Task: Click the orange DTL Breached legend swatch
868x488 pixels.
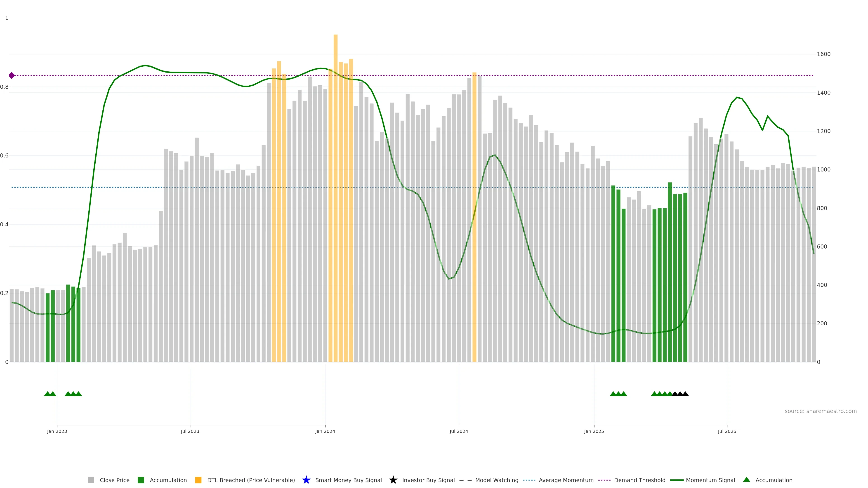Action: pyautogui.click(x=198, y=480)
